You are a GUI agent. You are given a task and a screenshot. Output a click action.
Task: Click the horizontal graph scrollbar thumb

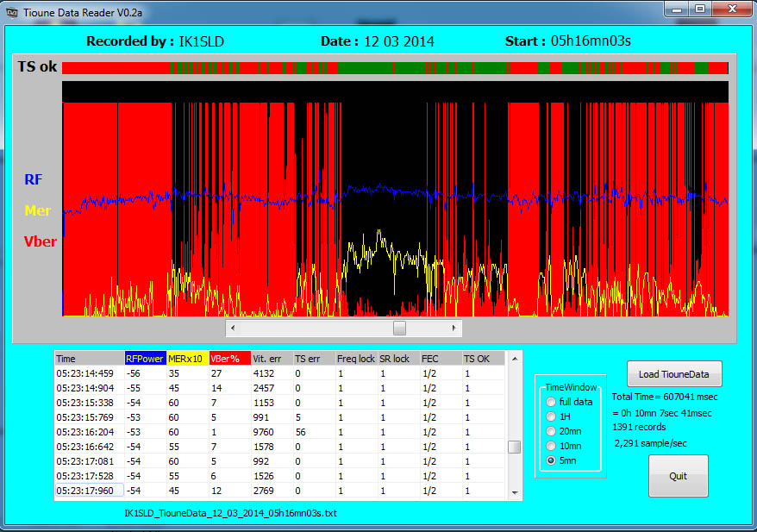point(399,329)
